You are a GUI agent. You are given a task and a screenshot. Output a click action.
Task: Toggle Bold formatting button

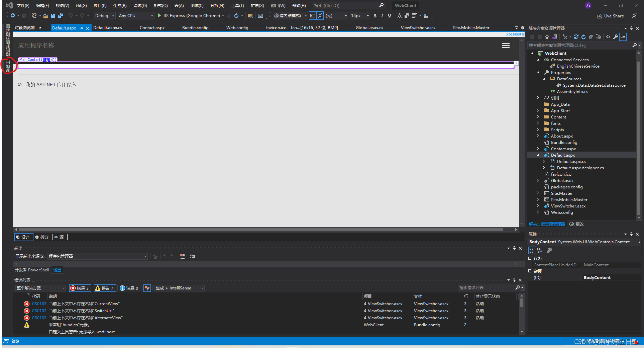375,16
